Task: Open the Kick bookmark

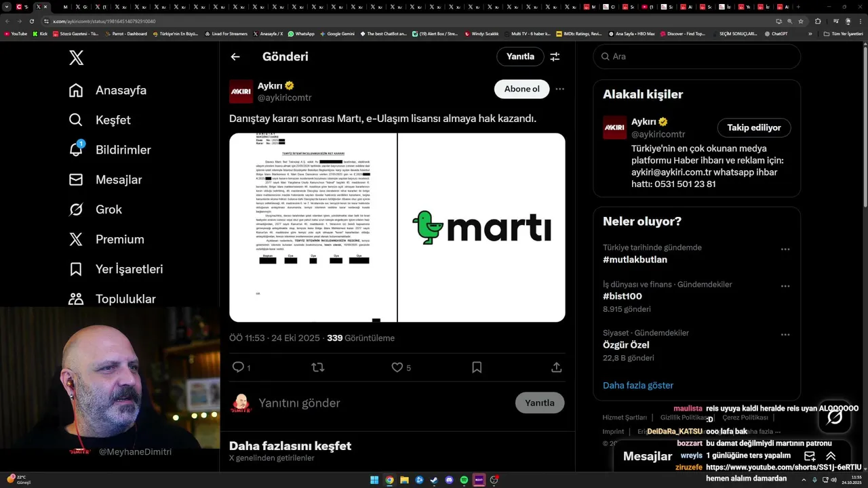Action: (x=40, y=33)
